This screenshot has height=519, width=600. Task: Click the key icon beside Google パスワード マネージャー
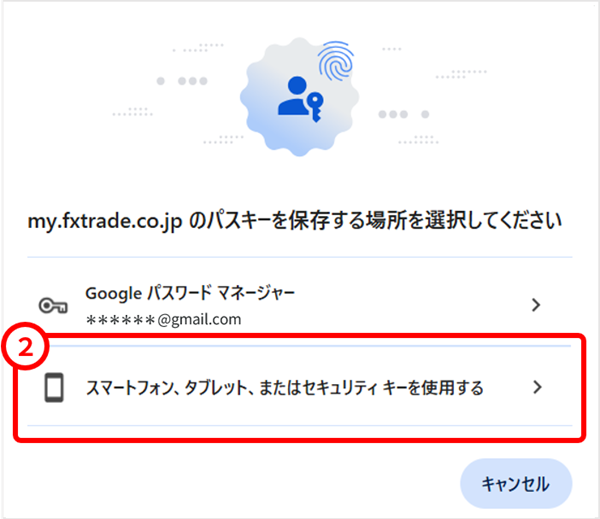53,305
